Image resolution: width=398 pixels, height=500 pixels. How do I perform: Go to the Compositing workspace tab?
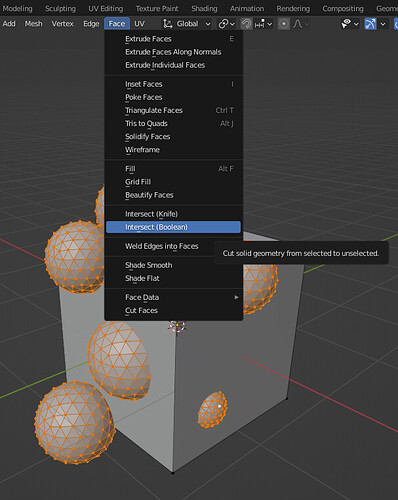click(343, 8)
